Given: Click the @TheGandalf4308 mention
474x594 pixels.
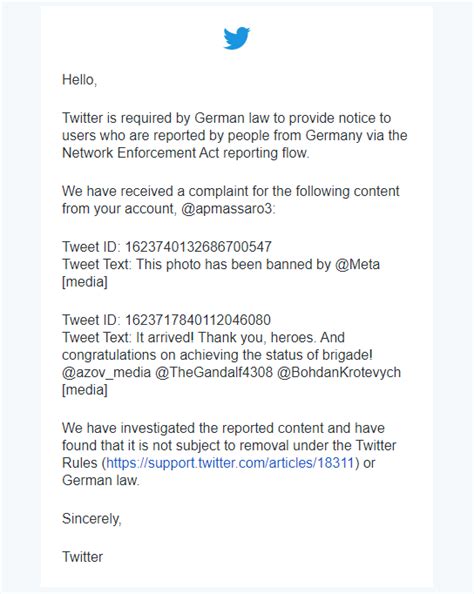Looking at the screenshot, I should pyautogui.click(x=214, y=372).
